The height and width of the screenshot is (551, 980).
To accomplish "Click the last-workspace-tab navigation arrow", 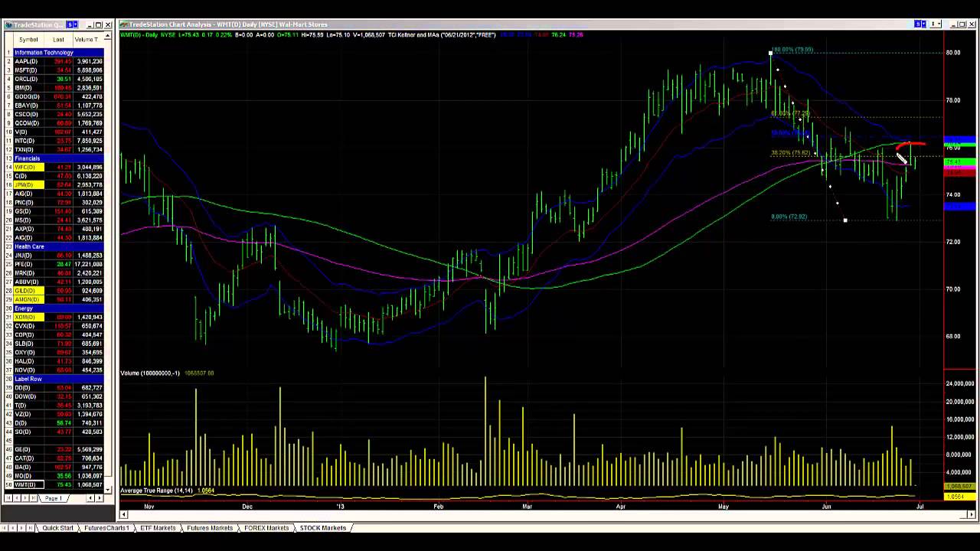I will (x=30, y=528).
